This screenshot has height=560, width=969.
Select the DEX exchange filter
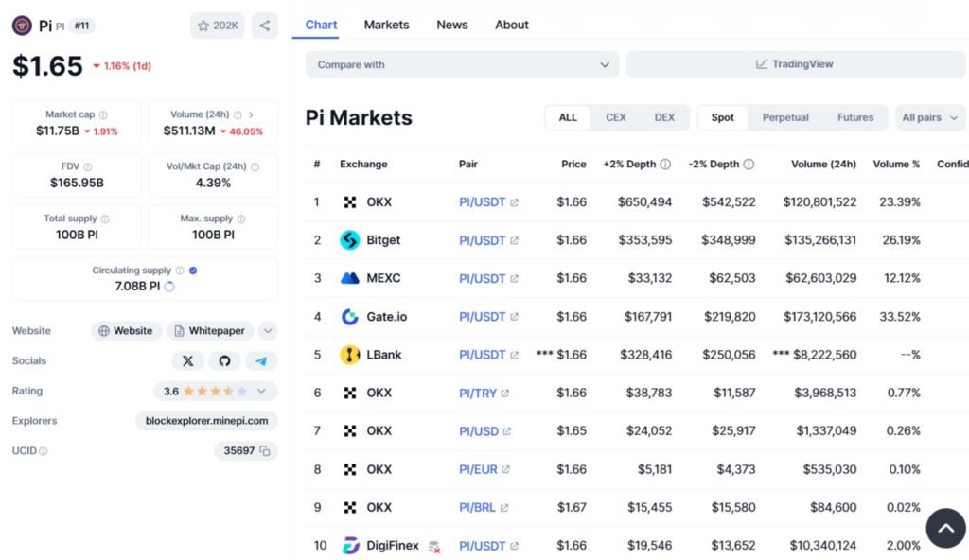point(664,117)
